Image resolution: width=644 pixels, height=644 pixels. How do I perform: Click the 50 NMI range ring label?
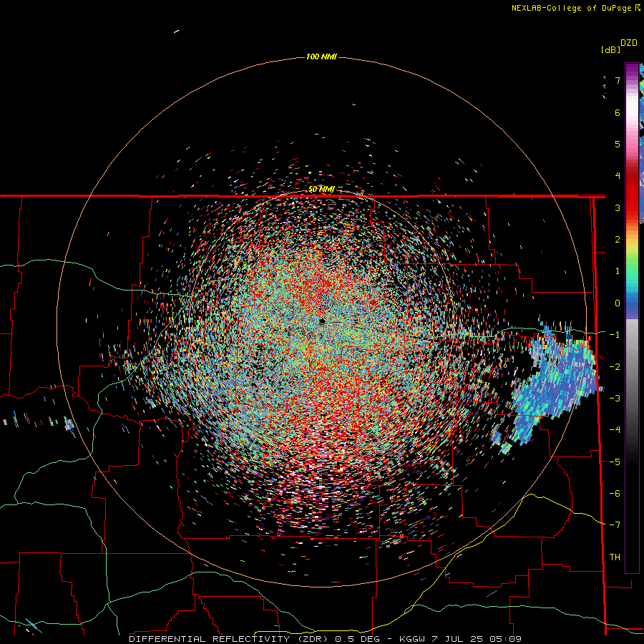coord(321,190)
